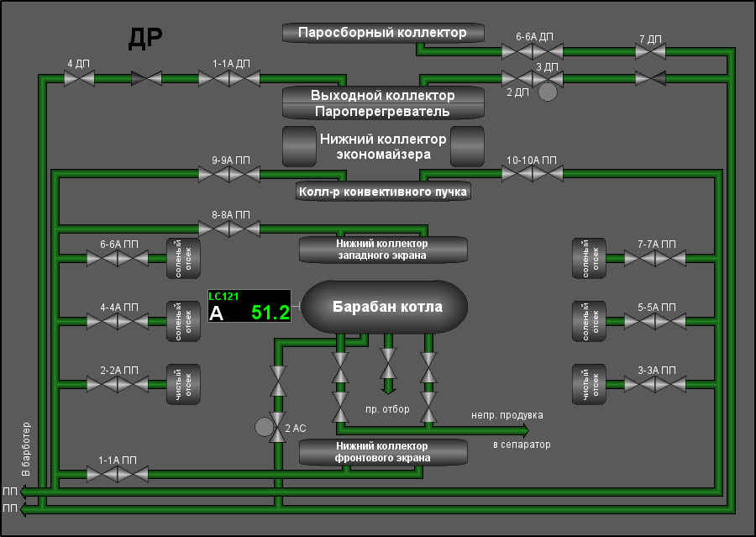The width and height of the screenshot is (756, 537).
Task: Select соленый отсек beside 4-4А ПП
Action: click(x=183, y=321)
